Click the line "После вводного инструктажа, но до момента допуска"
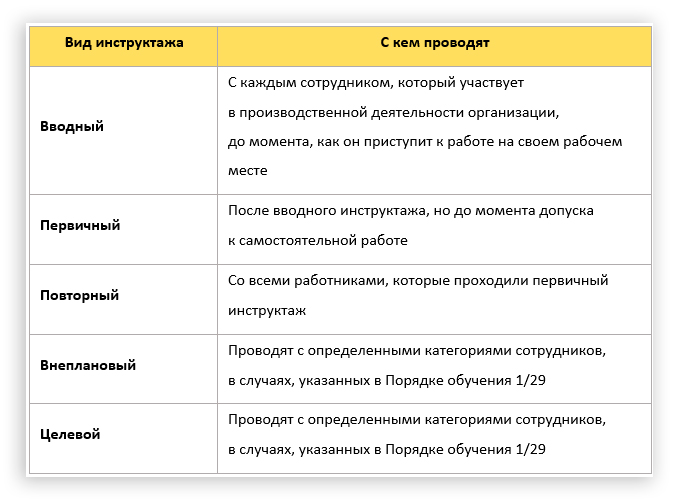This screenshot has width=680, height=500. (x=411, y=211)
